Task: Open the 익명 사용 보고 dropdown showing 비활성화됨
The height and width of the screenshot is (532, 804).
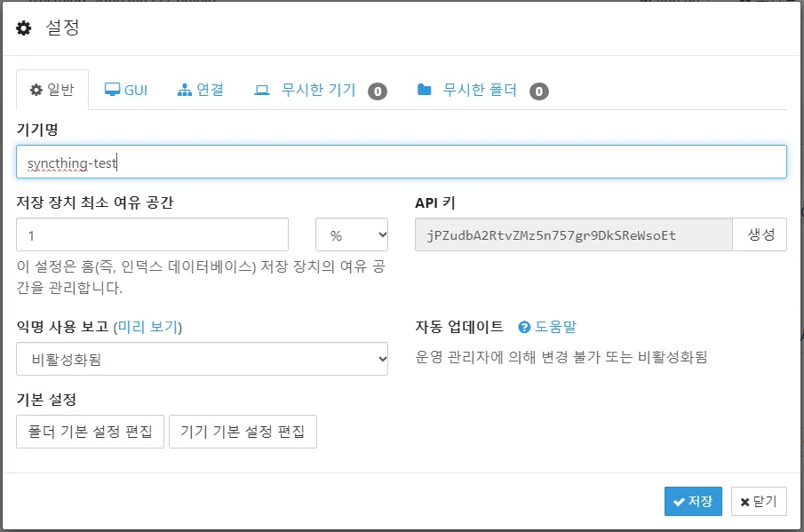Action: (203, 359)
